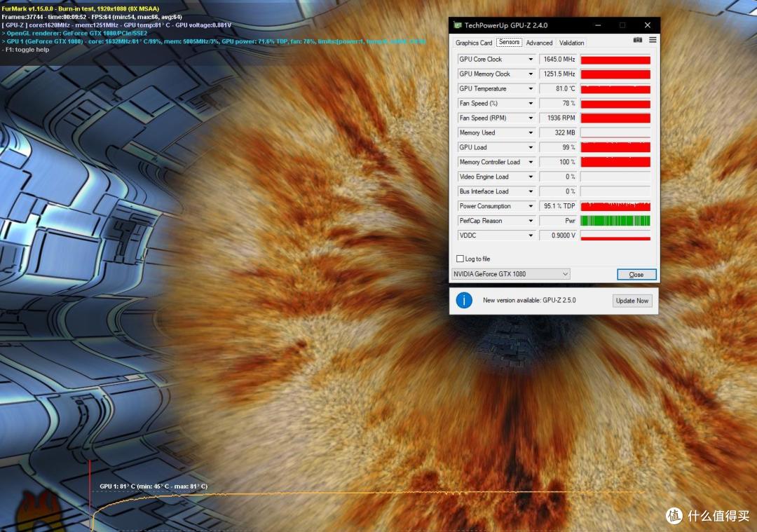Viewport: 757px width, 532px height.
Task: Open the GPU Load sensor dropdown
Action: point(531,147)
